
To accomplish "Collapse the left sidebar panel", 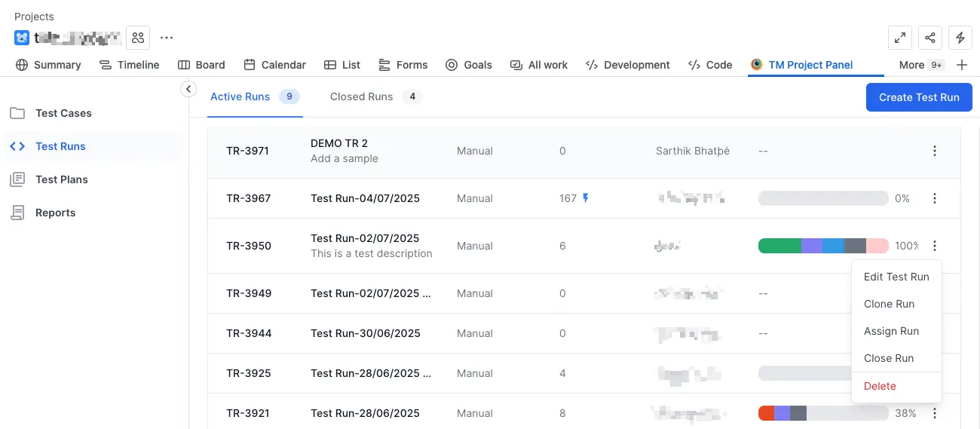I will click(188, 90).
